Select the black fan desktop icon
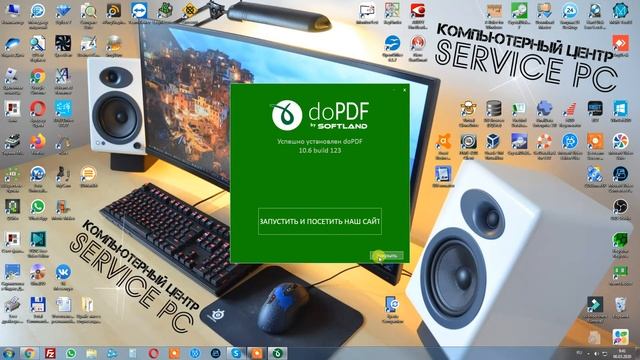The width and height of the screenshot is (640, 360). 63,46
